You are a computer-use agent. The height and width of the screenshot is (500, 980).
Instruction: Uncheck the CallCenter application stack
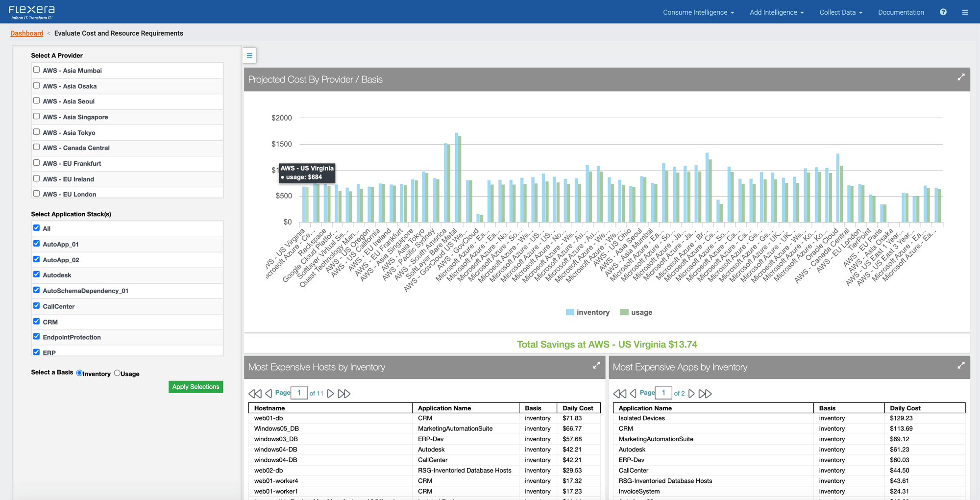click(37, 306)
